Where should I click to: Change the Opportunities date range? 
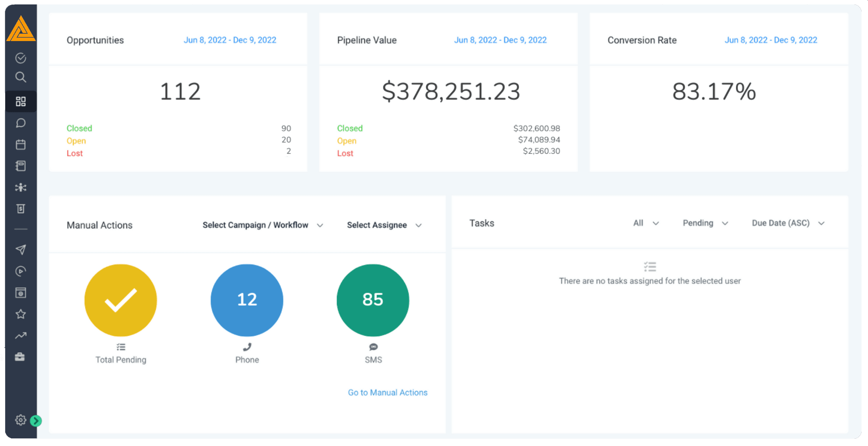pos(230,40)
